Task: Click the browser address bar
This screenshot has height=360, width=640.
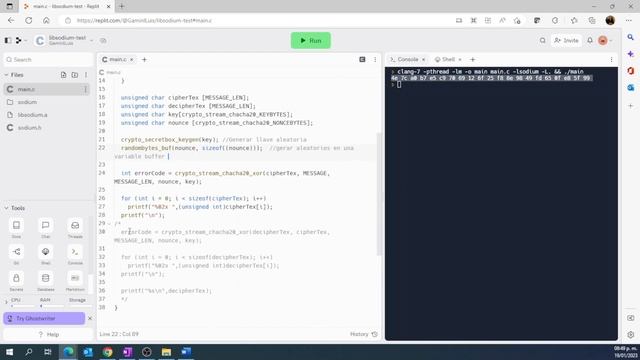Action: [x=257, y=20]
